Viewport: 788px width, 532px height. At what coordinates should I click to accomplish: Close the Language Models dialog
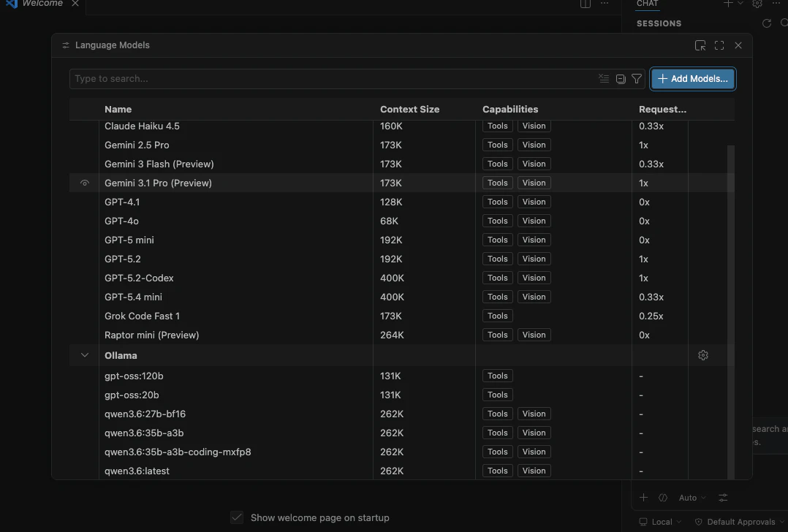pos(738,45)
